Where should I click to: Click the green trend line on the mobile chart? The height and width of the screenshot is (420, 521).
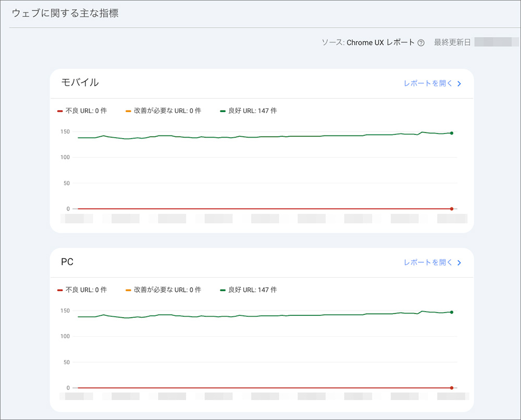coord(260,137)
